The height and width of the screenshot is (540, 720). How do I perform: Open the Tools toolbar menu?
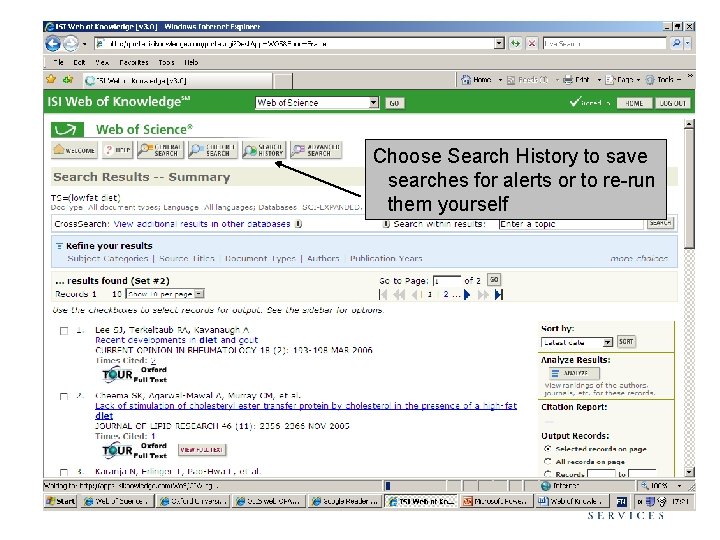click(663, 80)
